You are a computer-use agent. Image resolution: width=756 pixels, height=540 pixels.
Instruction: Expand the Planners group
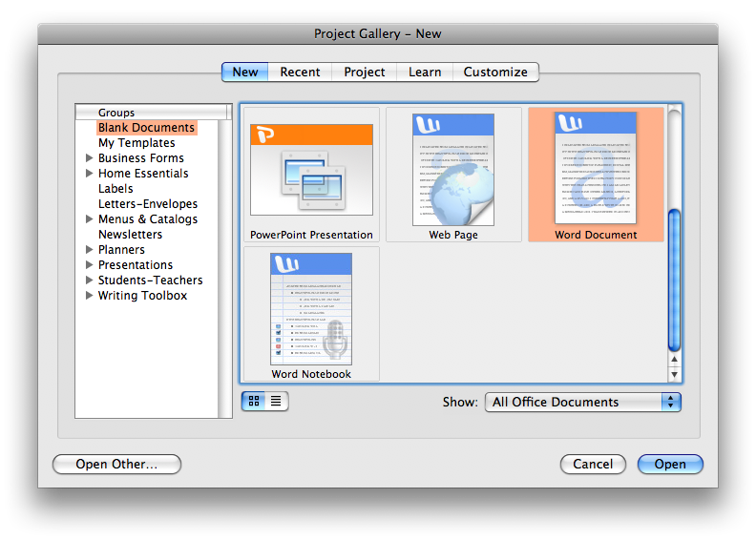point(89,250)
